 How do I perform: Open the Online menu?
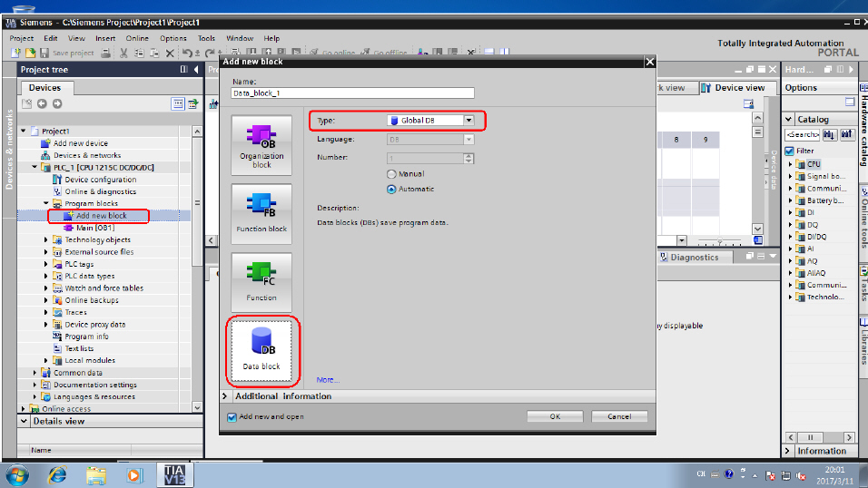(x=137, y=38)
